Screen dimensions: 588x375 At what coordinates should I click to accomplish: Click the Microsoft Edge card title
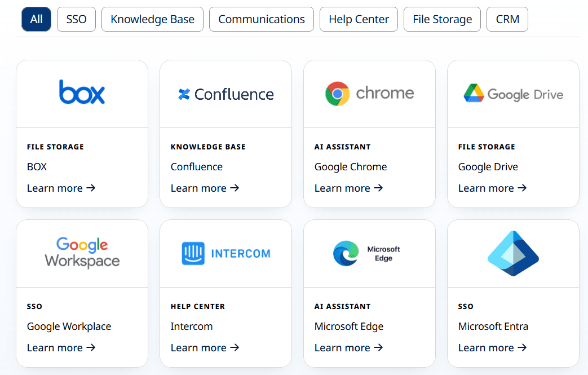[x=349, y=327]
